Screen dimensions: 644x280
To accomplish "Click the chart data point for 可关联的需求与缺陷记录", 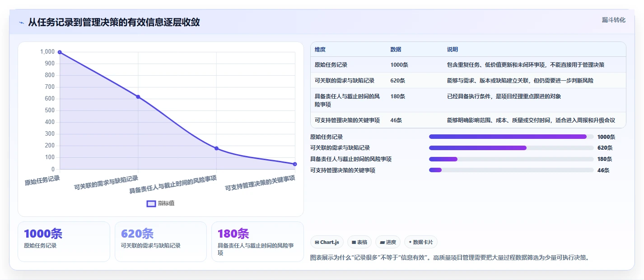I will pos(138,96).
